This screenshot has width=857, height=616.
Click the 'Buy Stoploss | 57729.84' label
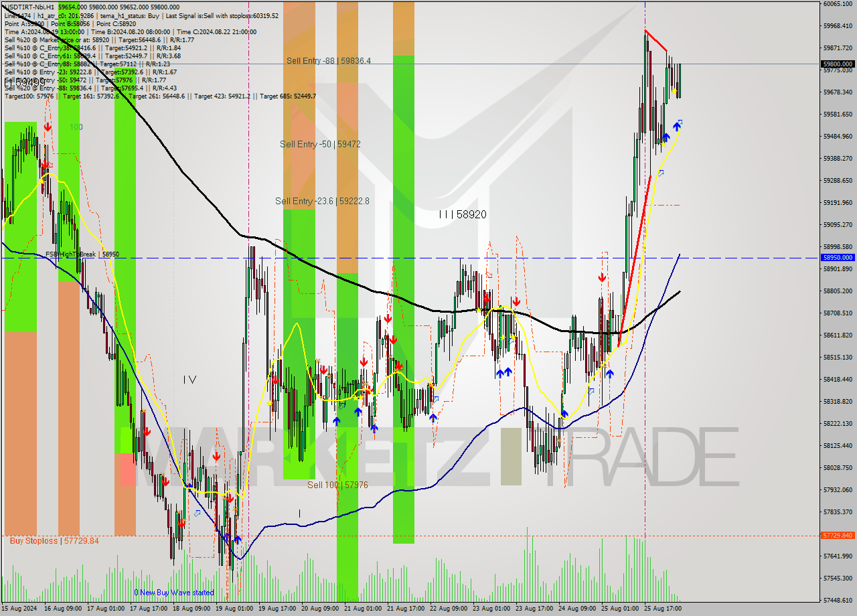point(54,540)
